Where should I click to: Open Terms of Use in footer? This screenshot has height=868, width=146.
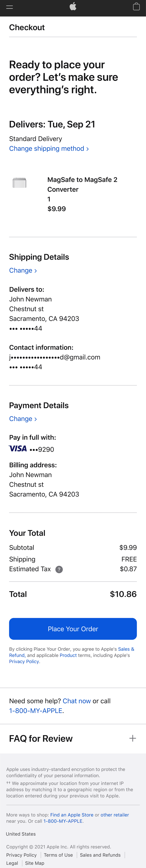58,855
